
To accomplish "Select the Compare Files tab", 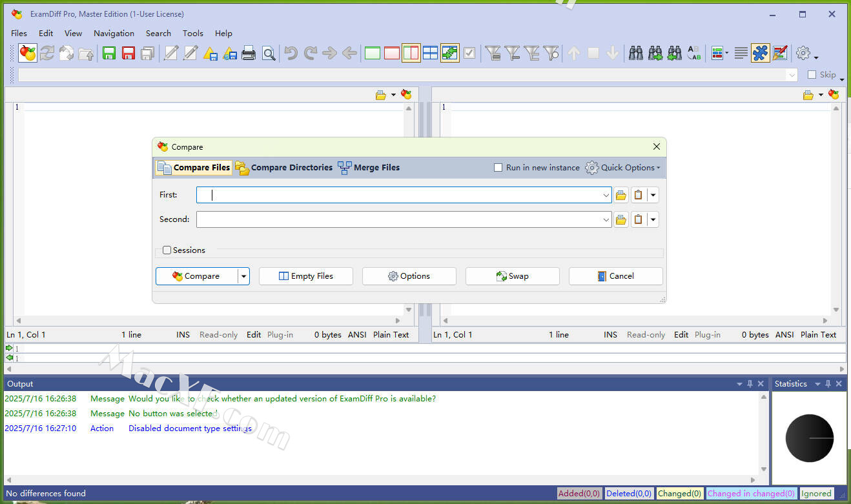I will 194,168.
